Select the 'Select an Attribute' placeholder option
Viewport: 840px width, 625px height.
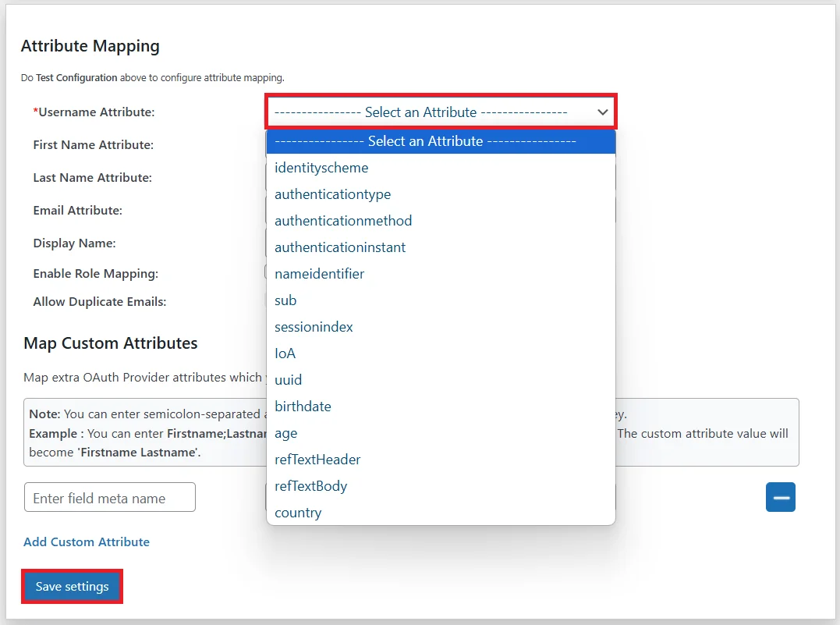441,141
